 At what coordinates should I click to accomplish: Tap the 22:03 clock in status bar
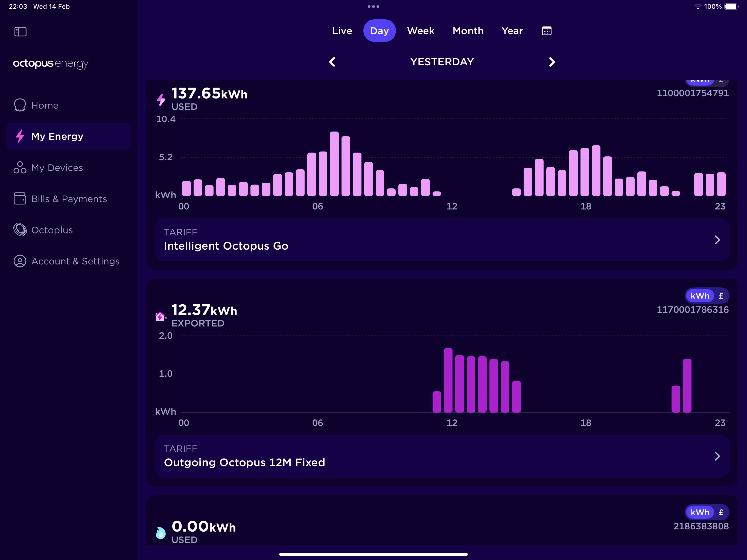[x=18, y=6]
